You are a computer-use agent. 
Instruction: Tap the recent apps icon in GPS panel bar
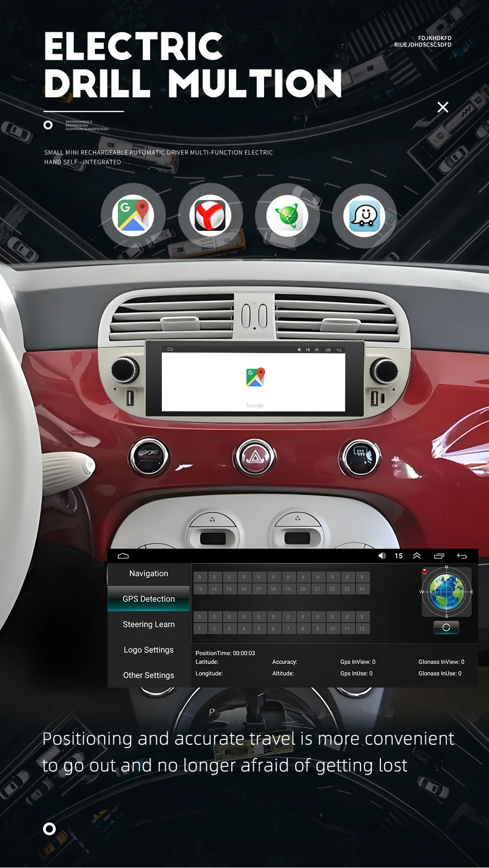pos(439,556)
